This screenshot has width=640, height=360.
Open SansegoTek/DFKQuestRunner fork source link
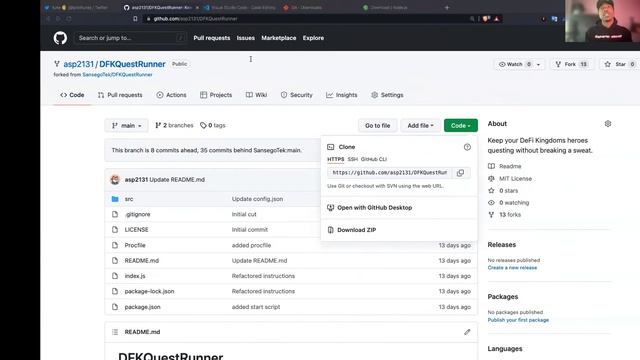[x=118, y=75]
